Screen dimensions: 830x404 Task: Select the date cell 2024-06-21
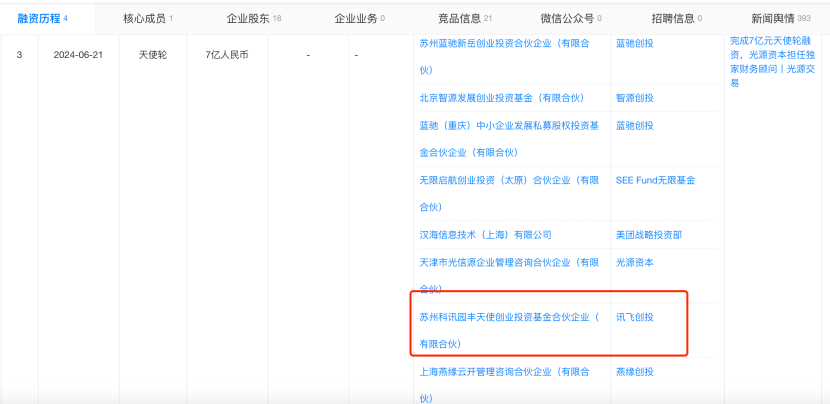point(78,55)
